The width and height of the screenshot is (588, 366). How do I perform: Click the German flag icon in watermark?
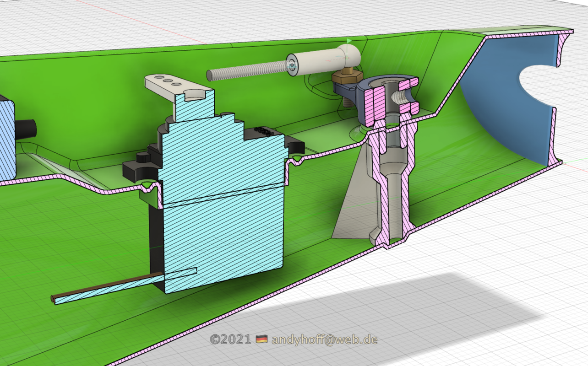[261, 339]
